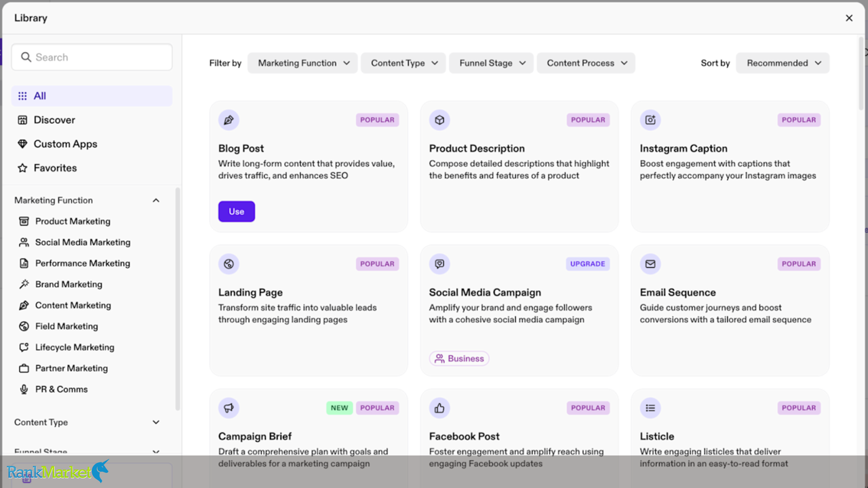This screenshot has width=868, height=488.
Task: Click the Facebook Post thumbs-up icon
Action: point(439,408)
